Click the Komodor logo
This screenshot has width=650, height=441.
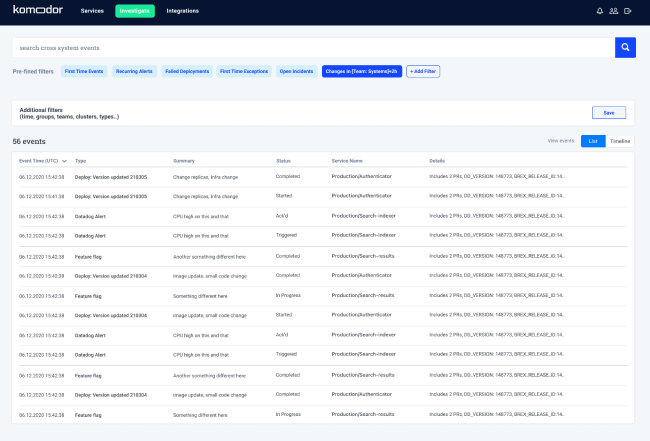38,10
